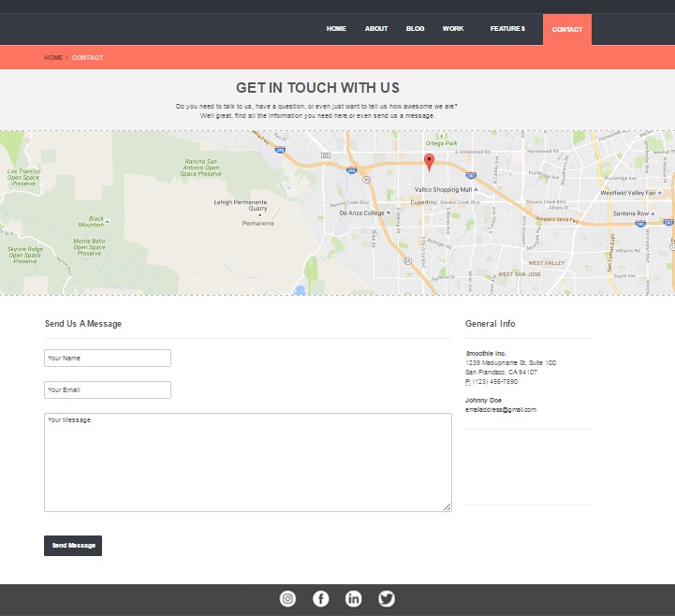Viewport: 675px width, 616px height.
Task: Click the Vallco Shopping Mall map marker
Action: point(476,189)
